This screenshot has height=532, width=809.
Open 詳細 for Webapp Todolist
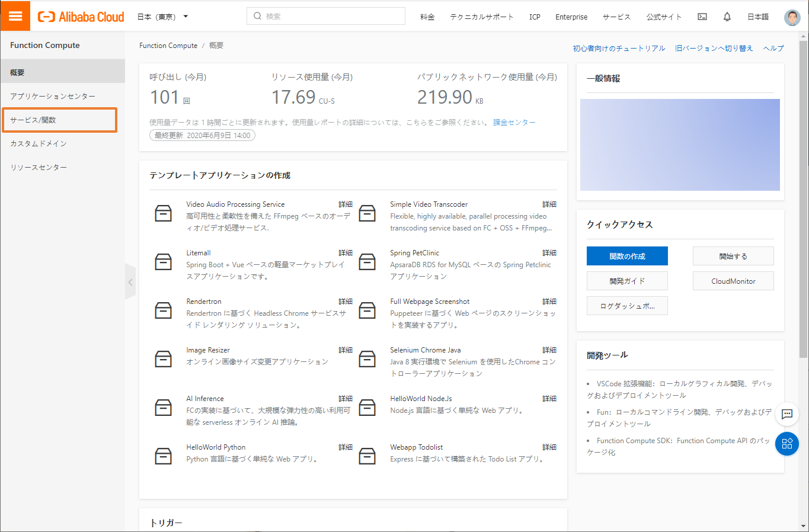tap(549, 447)
